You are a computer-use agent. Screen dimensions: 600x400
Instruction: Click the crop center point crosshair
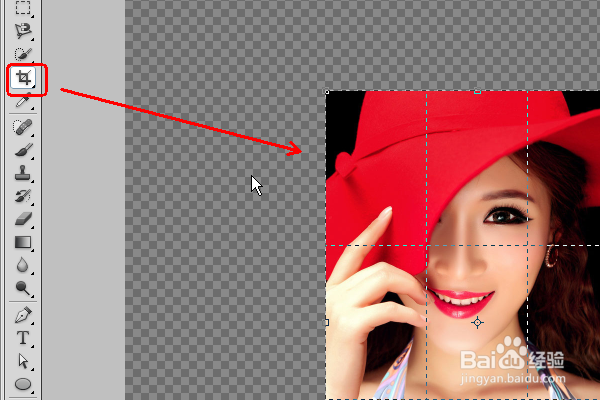[477, 323]
